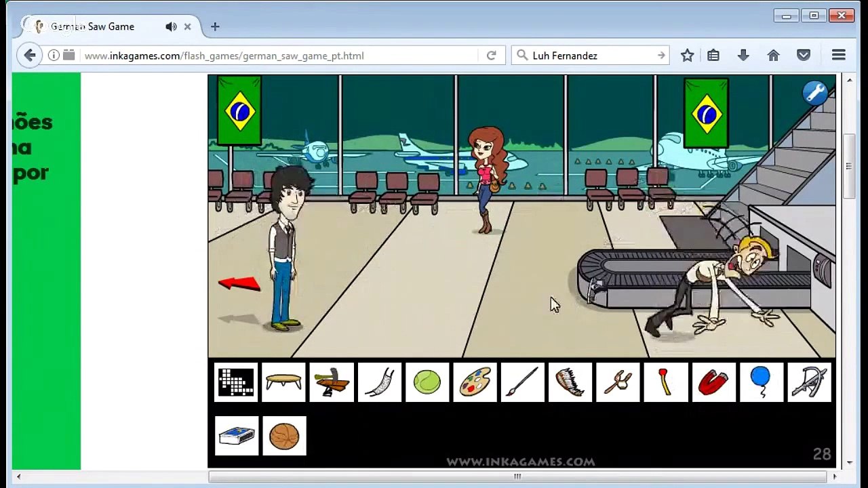Pick the bandaged curved horn item
868x488 pixels.
pyautogui.click(x=379, y=382)
